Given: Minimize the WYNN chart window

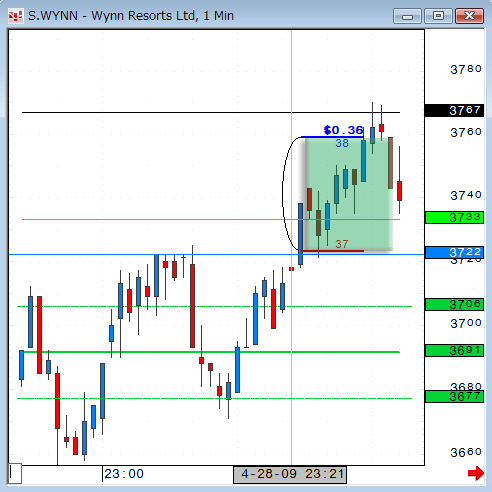Looking at the screenshot, I should click(407, 16).
